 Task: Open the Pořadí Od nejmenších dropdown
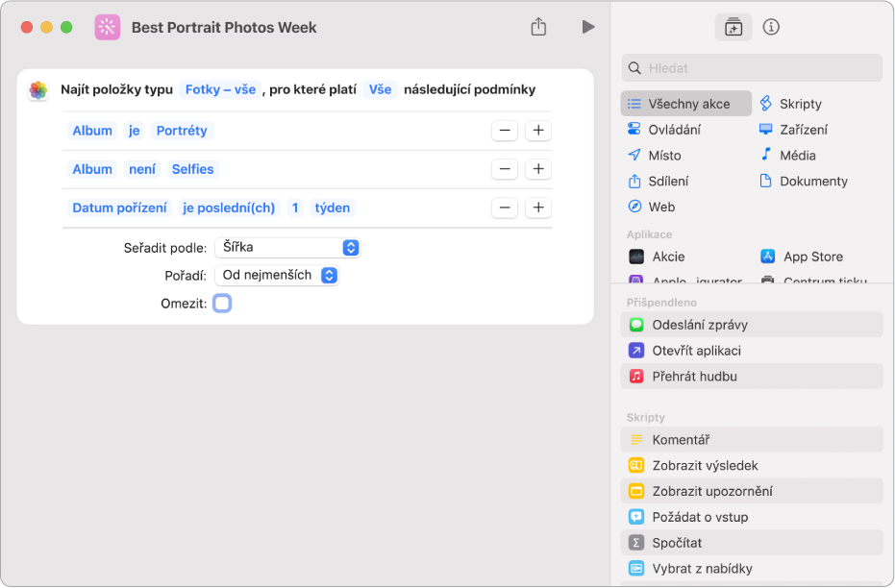tap(277, 276)
